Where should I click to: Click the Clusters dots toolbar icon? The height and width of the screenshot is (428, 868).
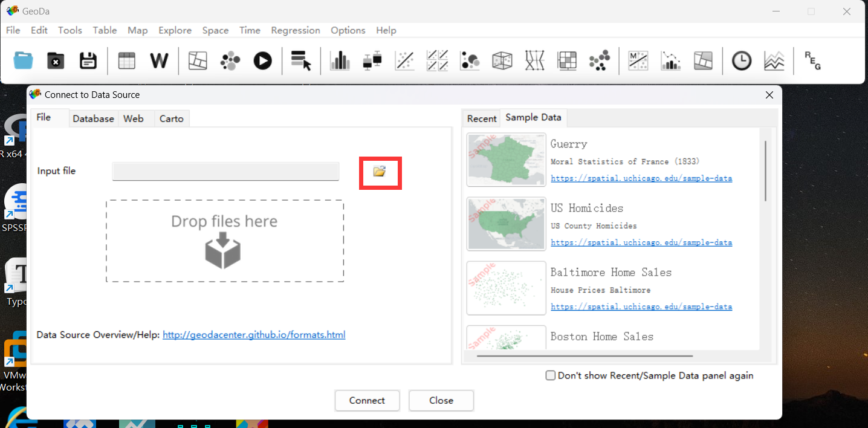(600, 60)
